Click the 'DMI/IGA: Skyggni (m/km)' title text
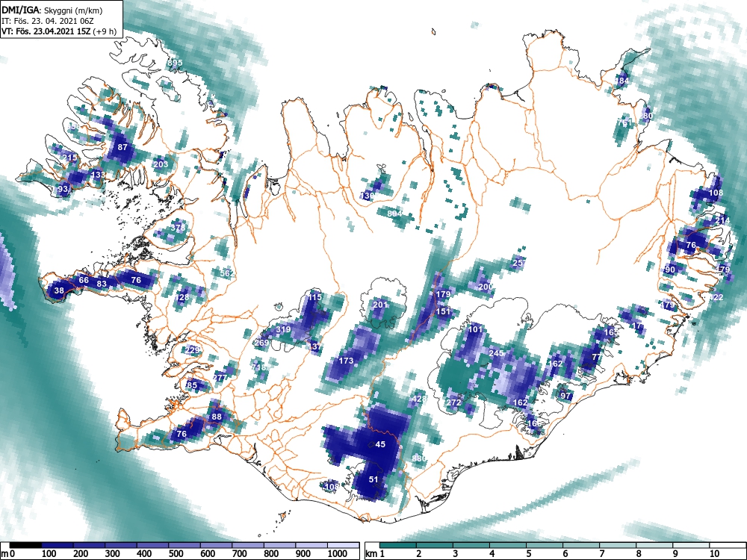The width and height of the screenshot is (747, 560). (52, 10)
